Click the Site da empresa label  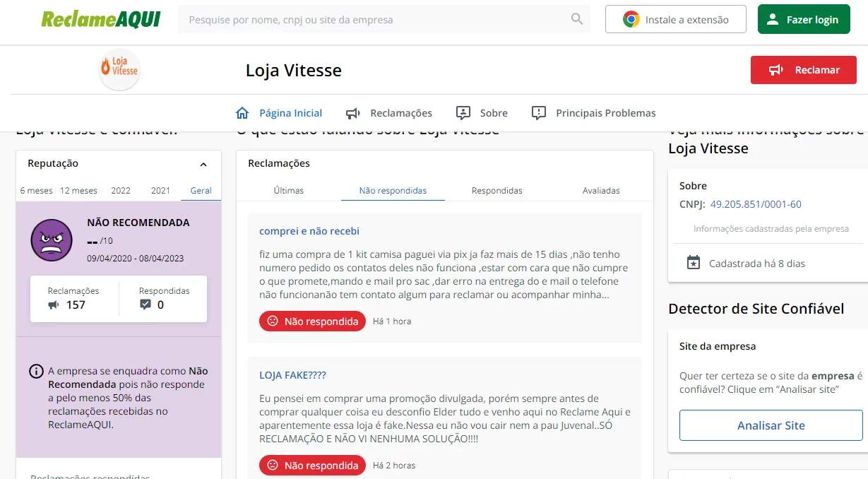[x=718, y=346]
